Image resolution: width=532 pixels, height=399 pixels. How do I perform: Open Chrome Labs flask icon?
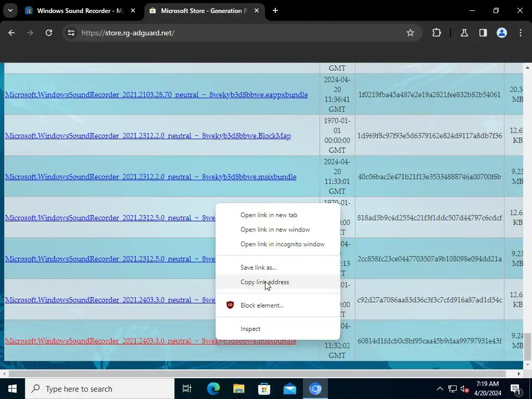coord(464,33)
